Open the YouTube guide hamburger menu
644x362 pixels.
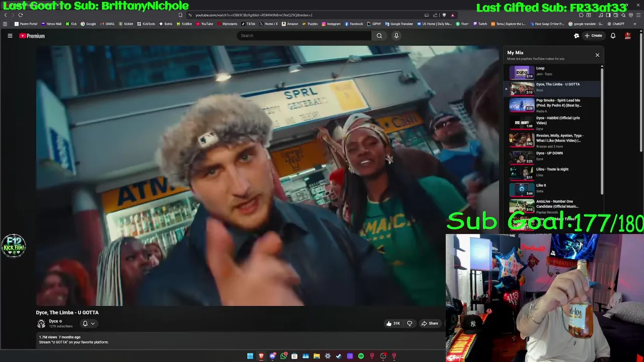pos(10,36)
